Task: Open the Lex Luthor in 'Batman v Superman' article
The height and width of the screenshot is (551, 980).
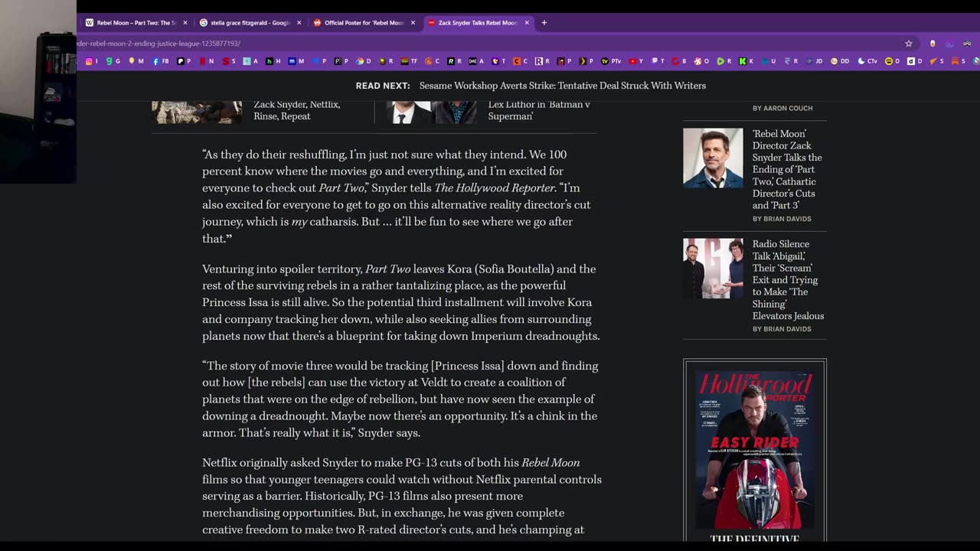Action: click(539, 110)
